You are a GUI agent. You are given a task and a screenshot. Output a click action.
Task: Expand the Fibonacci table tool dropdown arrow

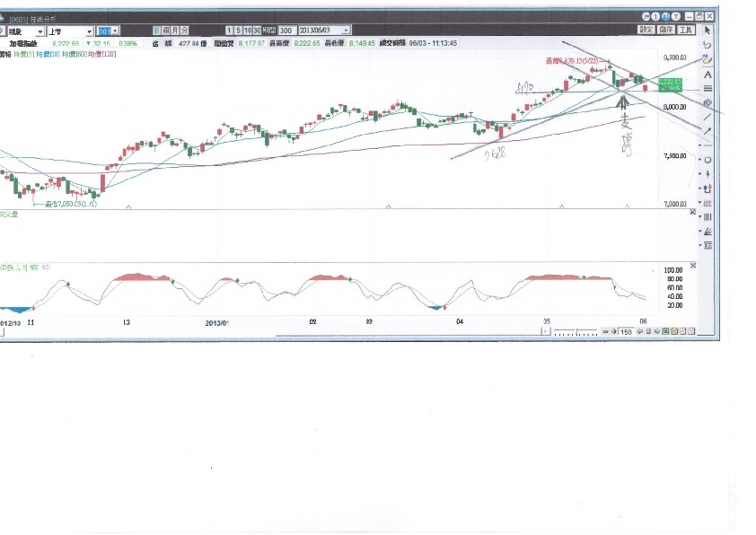[x=700, y=245]
